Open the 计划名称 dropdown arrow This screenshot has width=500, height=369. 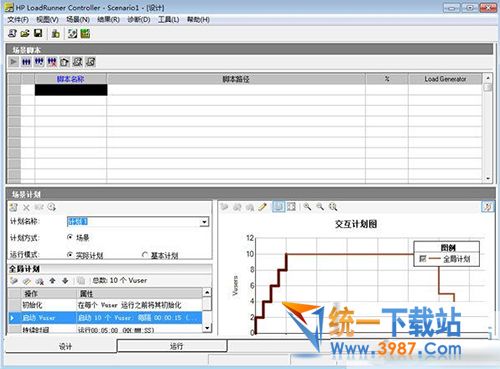[204, 222]
